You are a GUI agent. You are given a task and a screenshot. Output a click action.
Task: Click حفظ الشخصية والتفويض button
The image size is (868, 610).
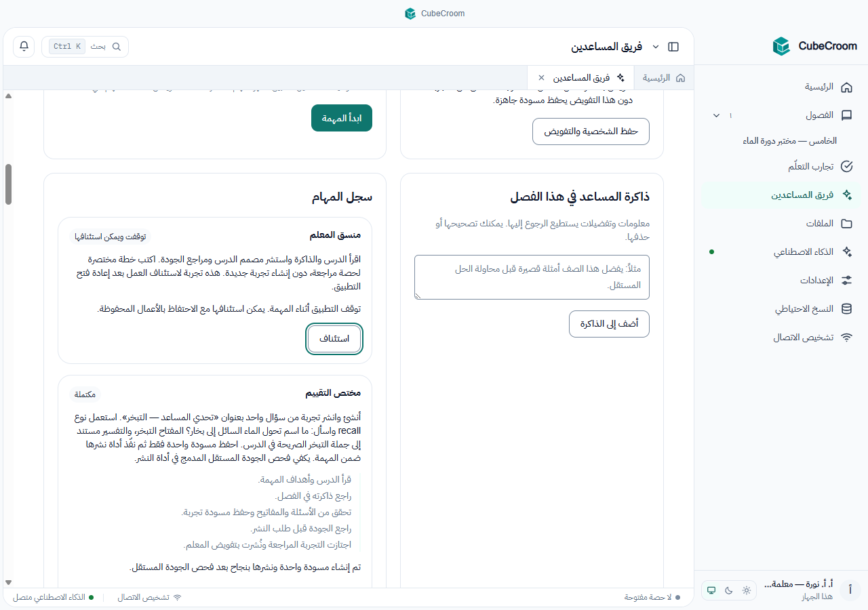[591, 131]
